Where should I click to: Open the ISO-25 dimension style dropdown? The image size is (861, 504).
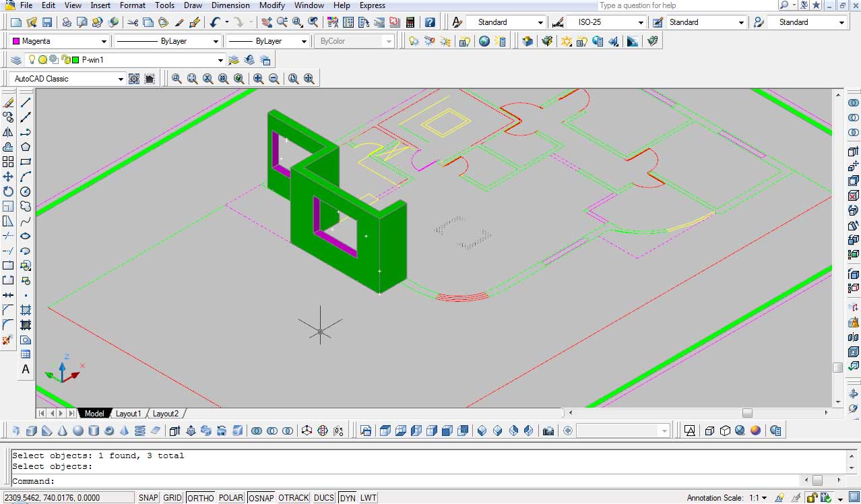[x=641, y=22]
